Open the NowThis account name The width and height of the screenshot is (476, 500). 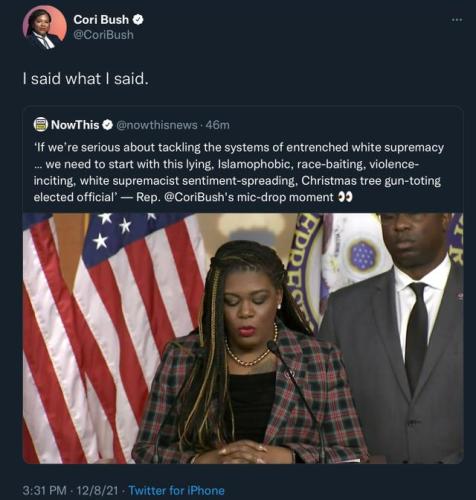click(x=75, y=125)
